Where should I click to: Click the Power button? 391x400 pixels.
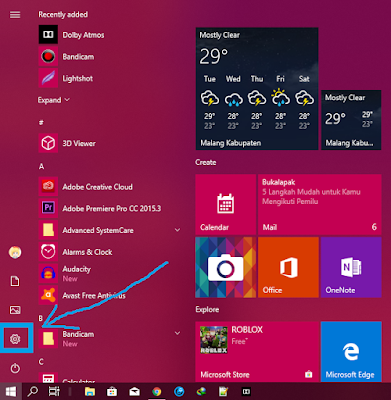(x=15, y=368)
